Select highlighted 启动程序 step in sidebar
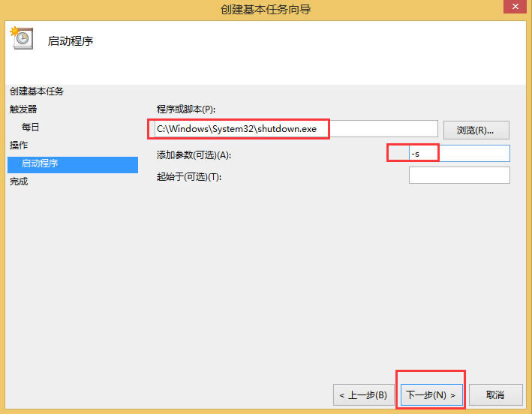532x414 pixels. click(73, 164)
